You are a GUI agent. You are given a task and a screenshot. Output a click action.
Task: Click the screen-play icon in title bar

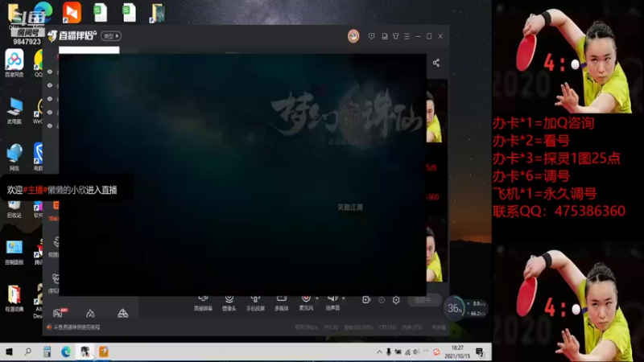click(371, 36)
